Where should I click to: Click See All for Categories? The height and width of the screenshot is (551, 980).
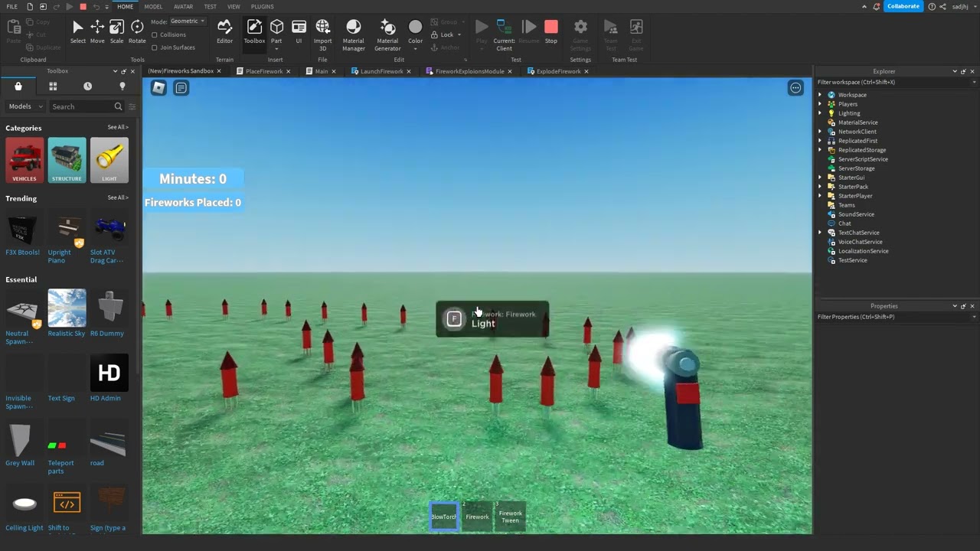[117, 127]
